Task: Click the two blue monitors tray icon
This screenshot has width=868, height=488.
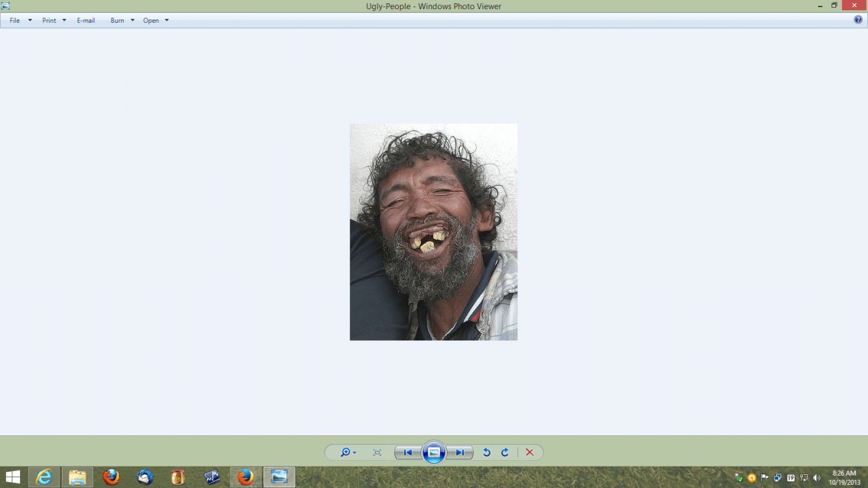Action: pos(778,478)
